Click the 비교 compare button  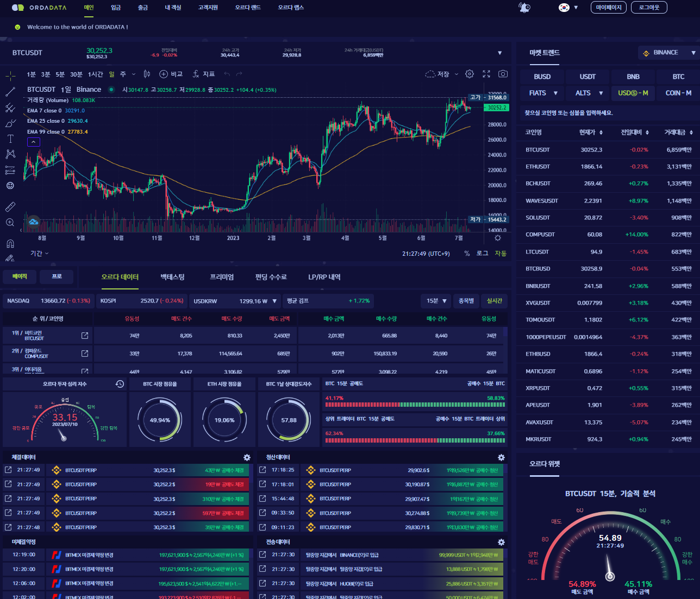tap(171, 74)
